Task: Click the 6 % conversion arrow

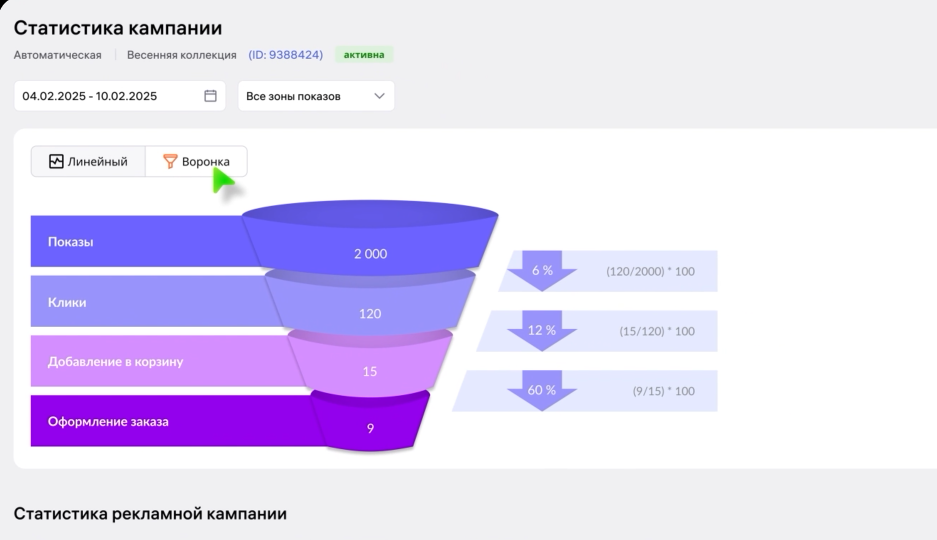Action: [x=542, y=271]
